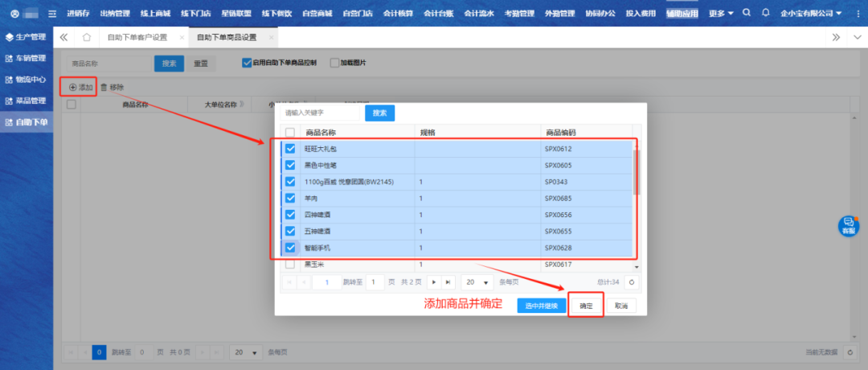Click the home icon tab

tap(86, 38)
